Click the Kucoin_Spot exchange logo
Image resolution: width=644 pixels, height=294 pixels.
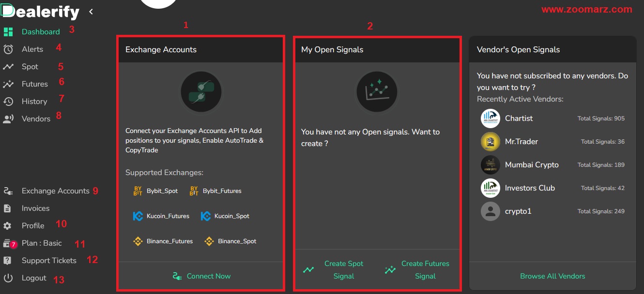[x=205, y=216]
